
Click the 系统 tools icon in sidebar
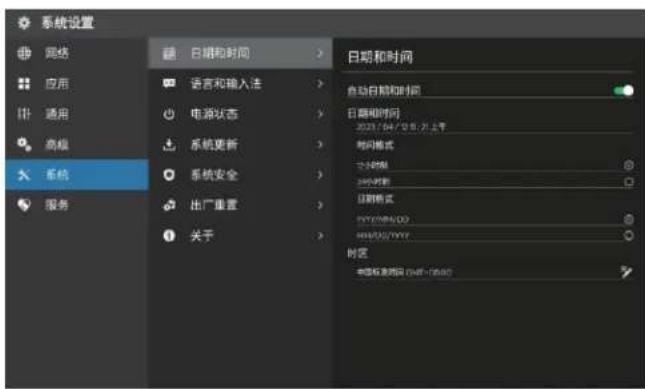24,175
